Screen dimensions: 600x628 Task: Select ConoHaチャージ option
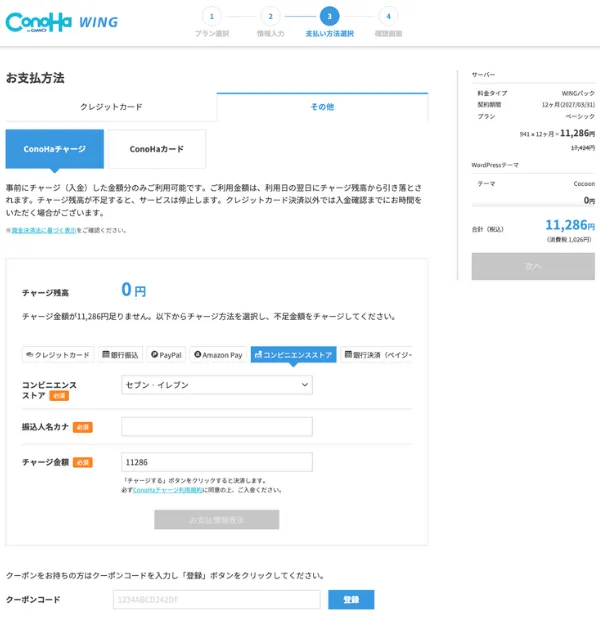(x=54, y=149)
